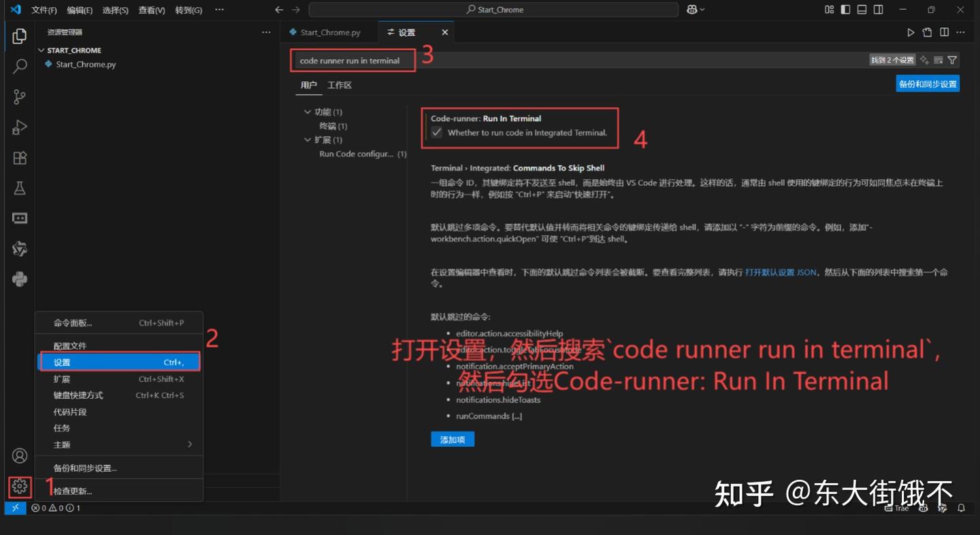This screenshot has width=980, height=535.
Task: Open the Run and Debug panel
Action: (18, 127)
